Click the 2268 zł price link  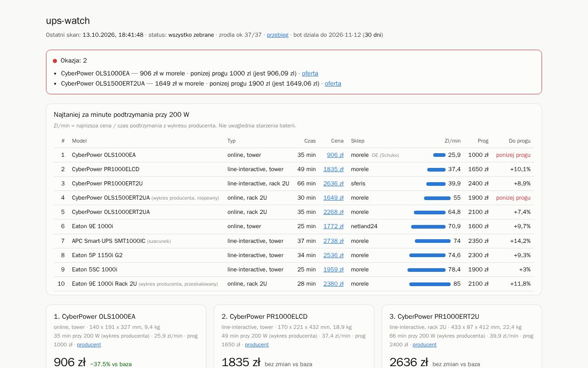(333, 212)
